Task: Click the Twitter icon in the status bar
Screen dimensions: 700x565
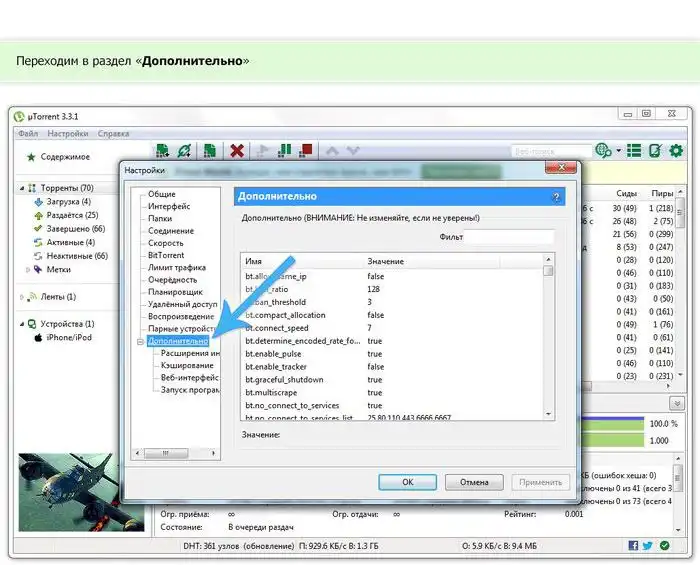Action: click(x=648, y=545)
